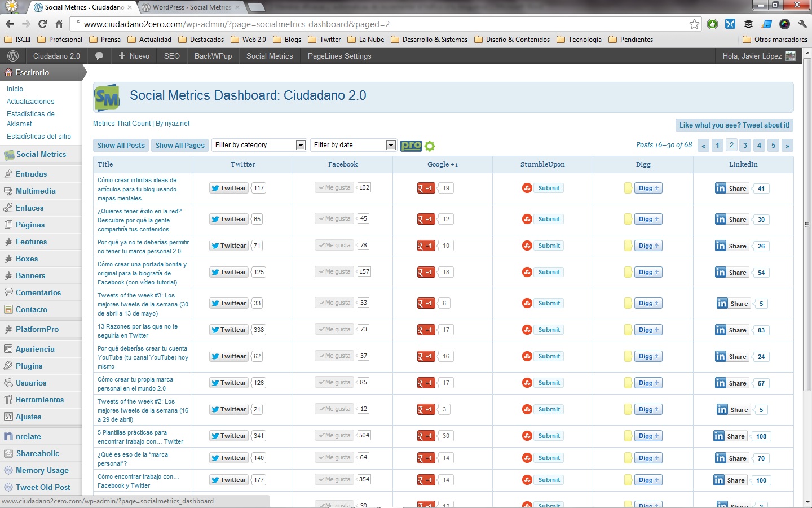The image size is (812, 508).
Task: Click the user avatar next to Javier López
Action: (x=791, y=56)
